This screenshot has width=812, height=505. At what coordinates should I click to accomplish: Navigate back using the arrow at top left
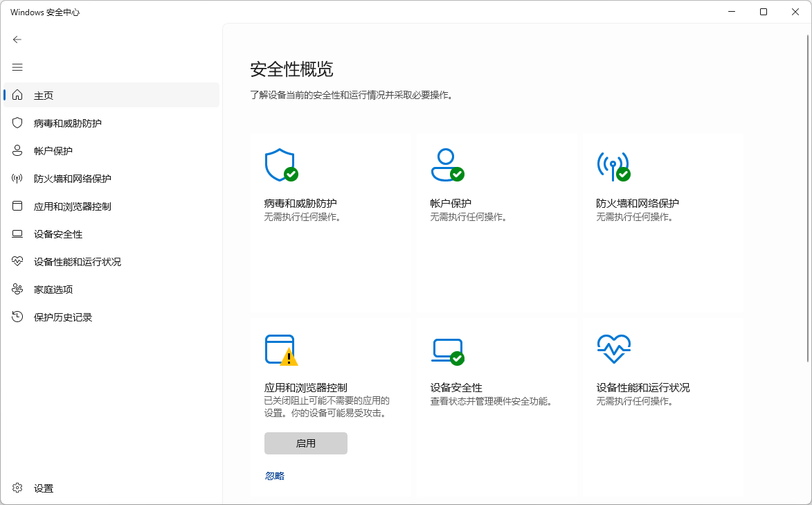click(x=17, y=39)
